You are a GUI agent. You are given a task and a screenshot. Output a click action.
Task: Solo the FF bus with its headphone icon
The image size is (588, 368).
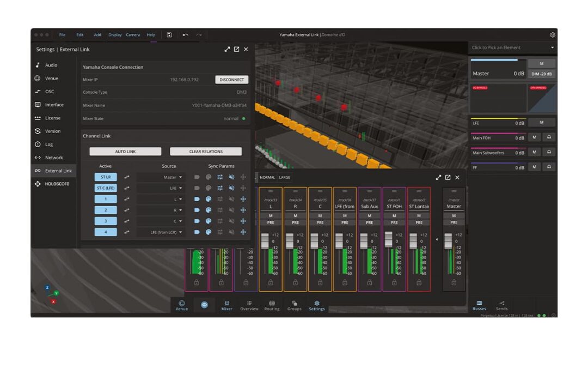coord(549,167)
